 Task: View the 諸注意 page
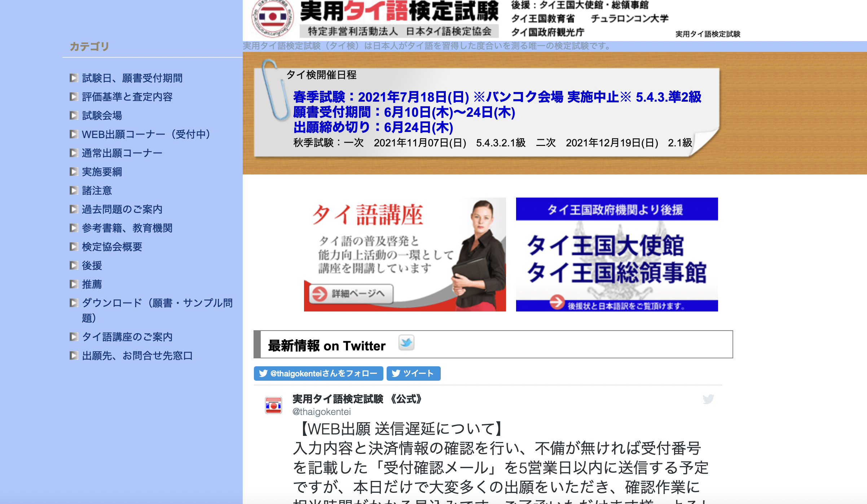97,190
